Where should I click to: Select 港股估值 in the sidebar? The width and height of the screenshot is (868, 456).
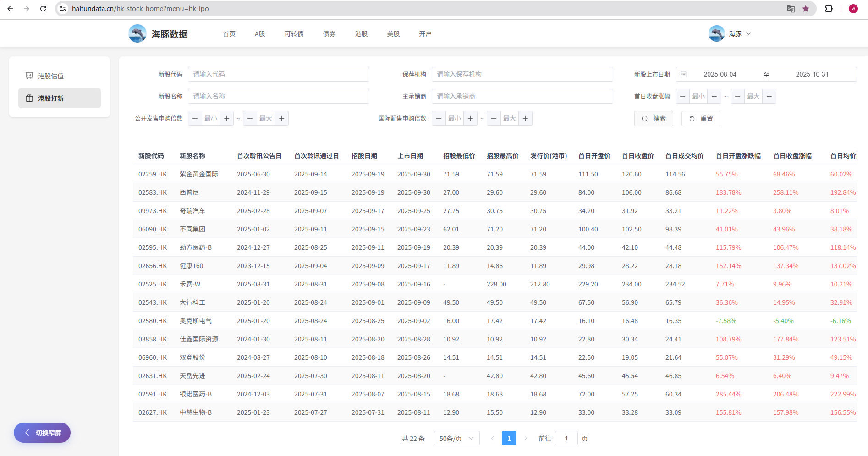click(51, 76)
